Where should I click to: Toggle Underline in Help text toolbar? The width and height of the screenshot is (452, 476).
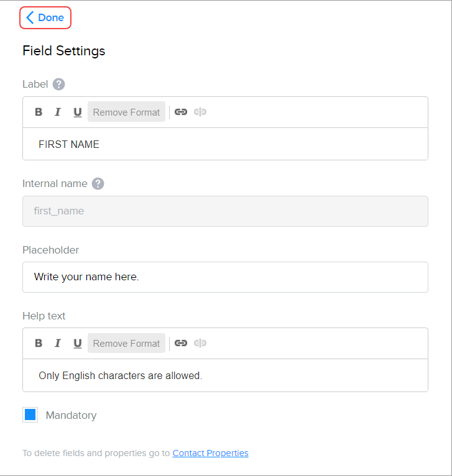(x=78, y=344)
